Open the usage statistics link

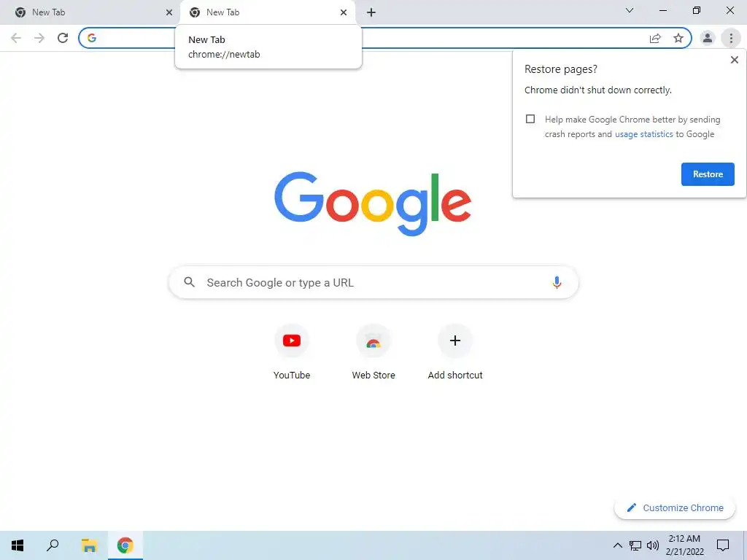point(643,134)
